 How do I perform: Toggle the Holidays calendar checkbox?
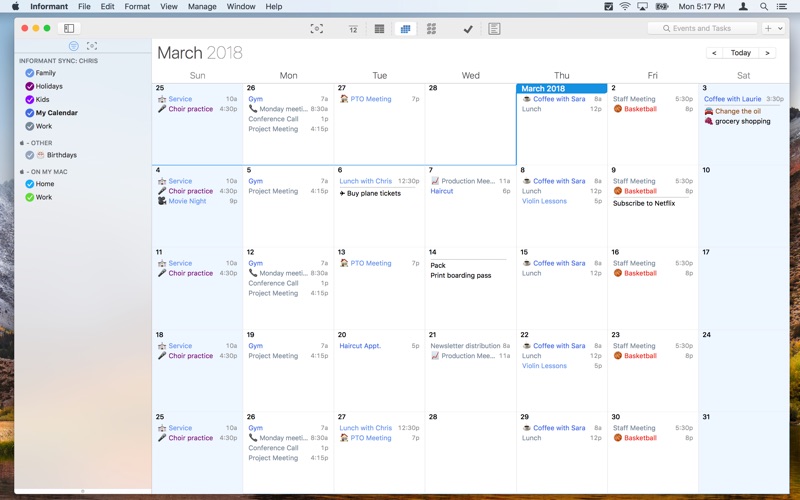(x=30, y=86)
